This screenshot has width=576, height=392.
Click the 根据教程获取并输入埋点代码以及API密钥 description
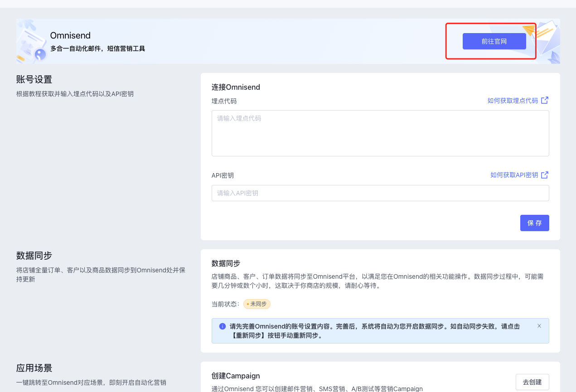point(75,94)
